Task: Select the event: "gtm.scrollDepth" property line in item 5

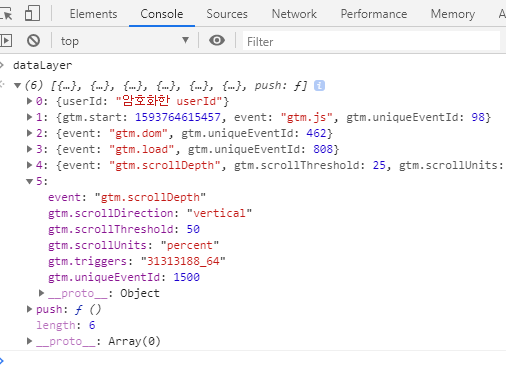Action: pyautogui.click(x=127, y=197)
